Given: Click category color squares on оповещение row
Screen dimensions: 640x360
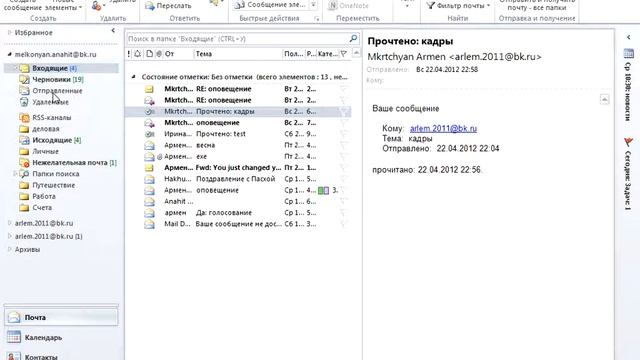Looking at the screenshot, I should coord(323,190).
